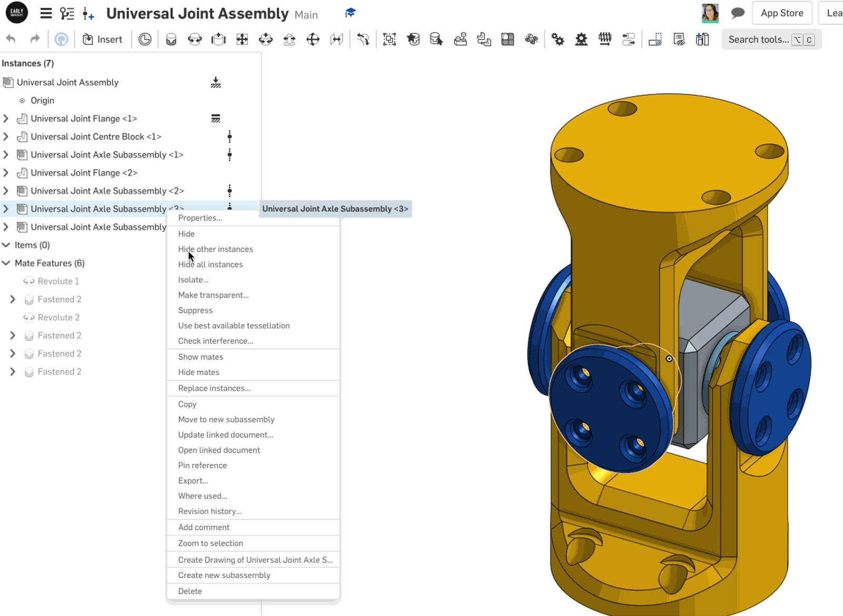Choose Hide other instances from context menu

[x=215, y=249]
